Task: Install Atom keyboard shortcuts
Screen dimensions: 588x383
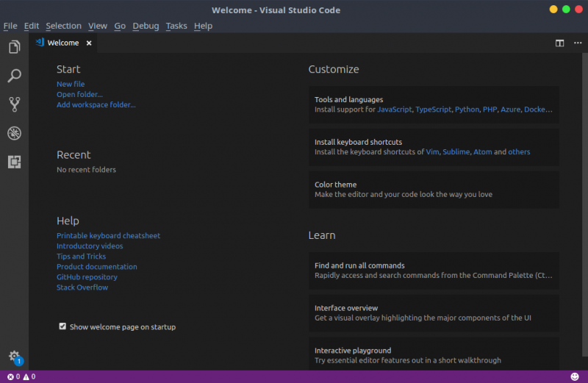Action: (482, 152)
